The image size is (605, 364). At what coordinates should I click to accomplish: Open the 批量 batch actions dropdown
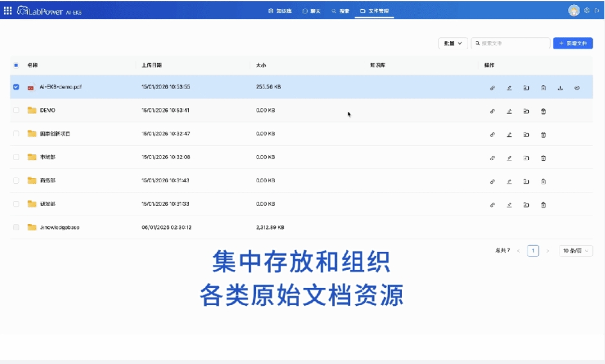click(x=453, y=44)
